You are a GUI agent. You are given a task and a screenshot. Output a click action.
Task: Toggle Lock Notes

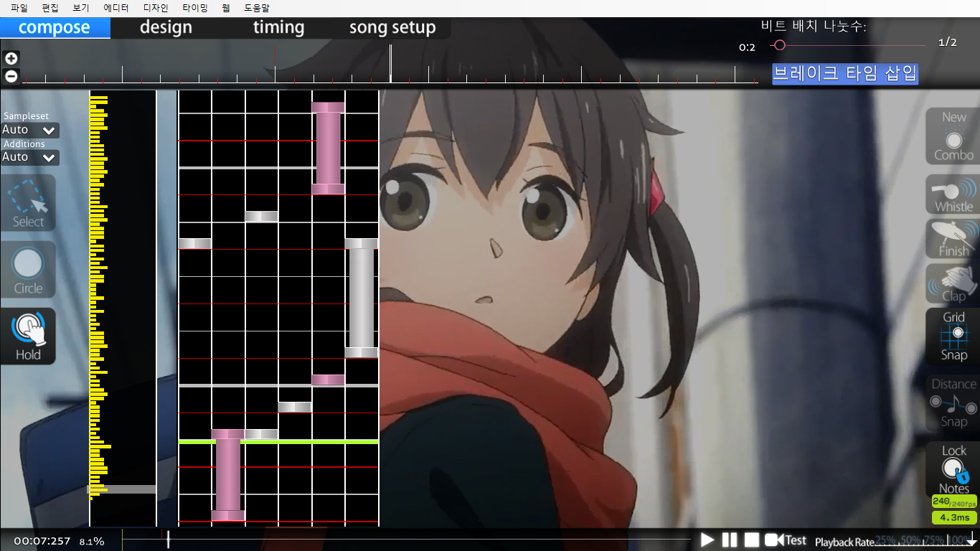coord(953,470)
